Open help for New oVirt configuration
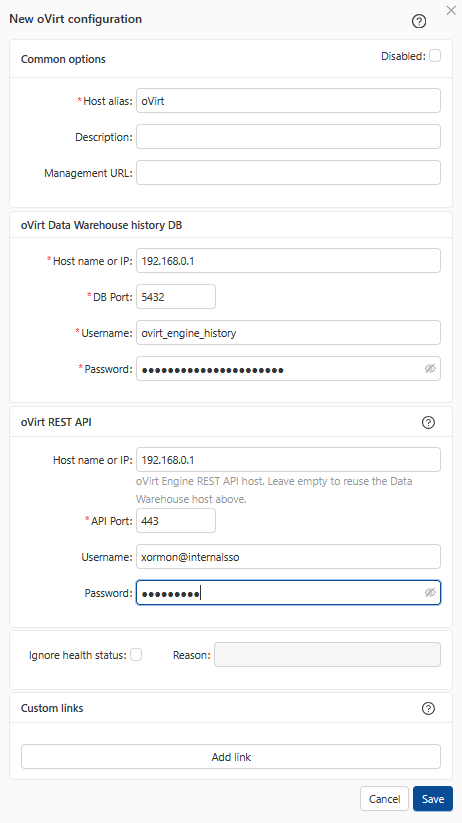The width and height of the screenshot is (462, 823). [x=419, y=21]
